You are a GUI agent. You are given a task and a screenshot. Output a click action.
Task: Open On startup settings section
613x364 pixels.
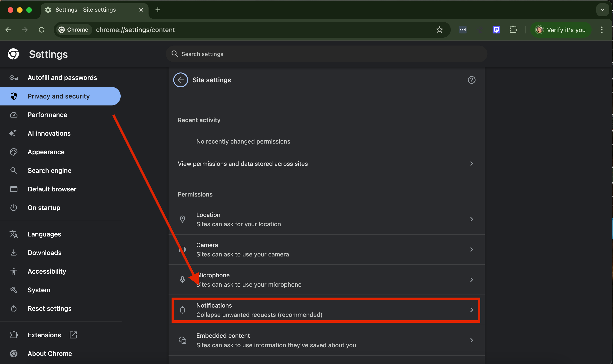click(60, 207)
